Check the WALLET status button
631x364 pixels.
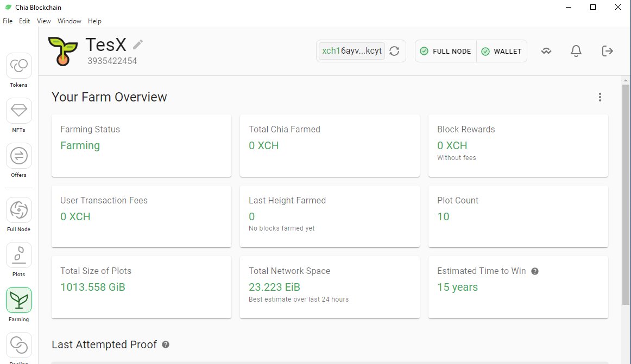tap(502, 51)
